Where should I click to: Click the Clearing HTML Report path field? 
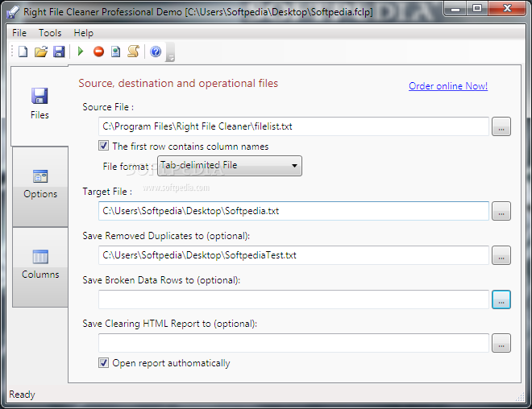click(294, 343)
